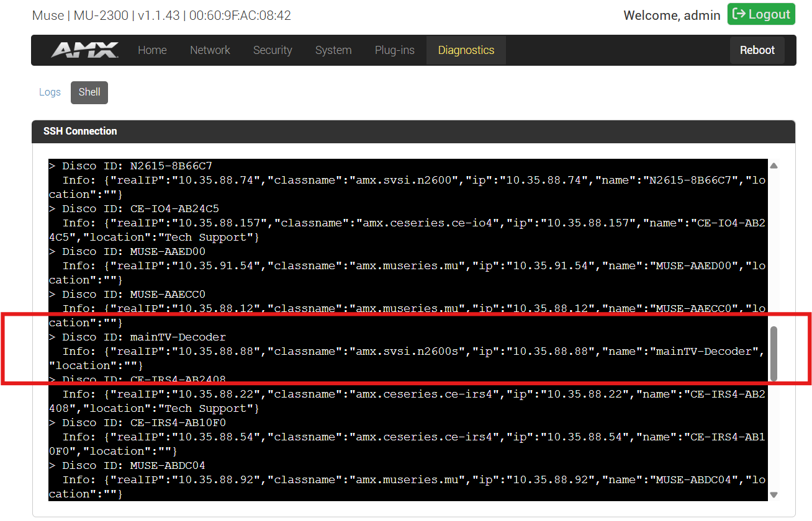Click the SSH Connection panel header
The image size is (812, 521).
click(x=413, y=131)
